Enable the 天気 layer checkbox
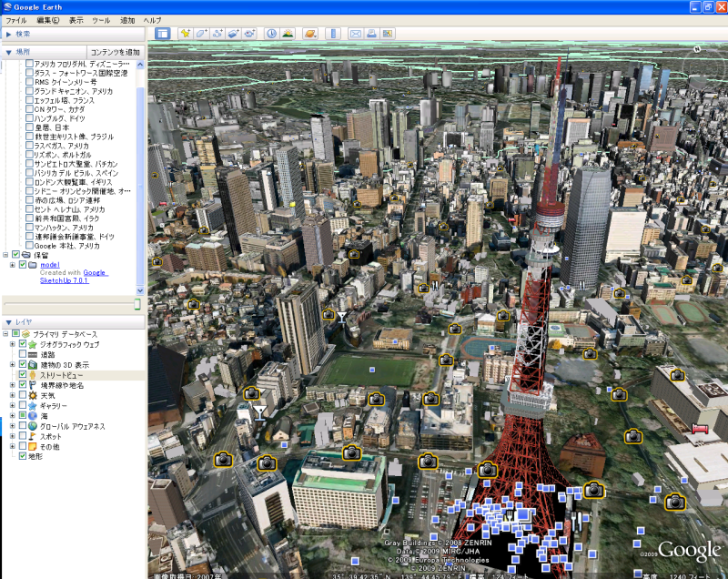Viewport: 728px width, 579px height. [x=22, y=395]
